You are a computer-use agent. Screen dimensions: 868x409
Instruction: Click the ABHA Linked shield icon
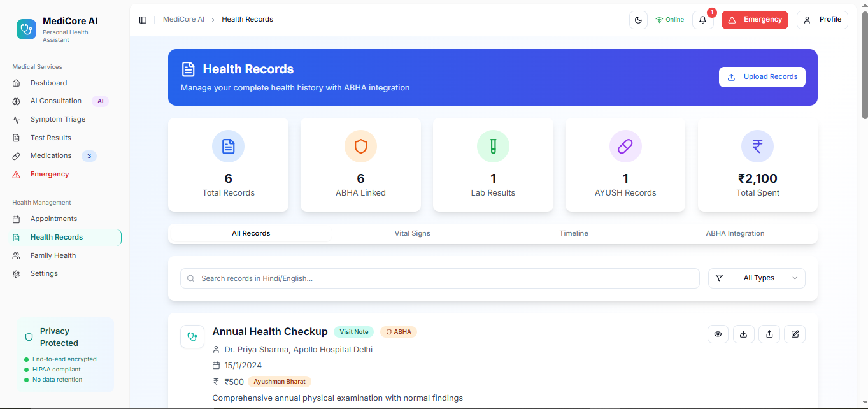360,147
